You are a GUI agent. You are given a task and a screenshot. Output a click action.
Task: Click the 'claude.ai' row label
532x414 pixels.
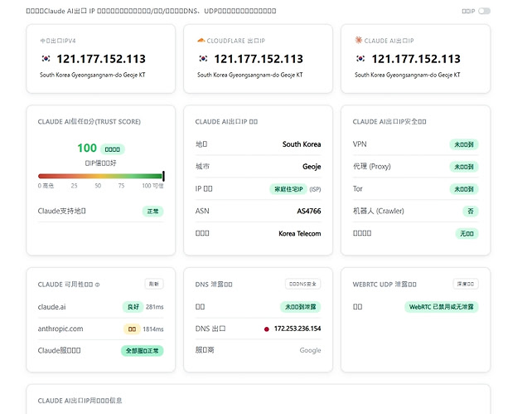[51, 307]
